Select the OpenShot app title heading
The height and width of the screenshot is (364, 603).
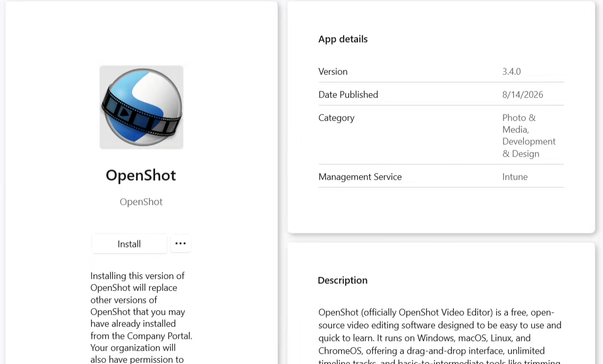coord(141,175)
